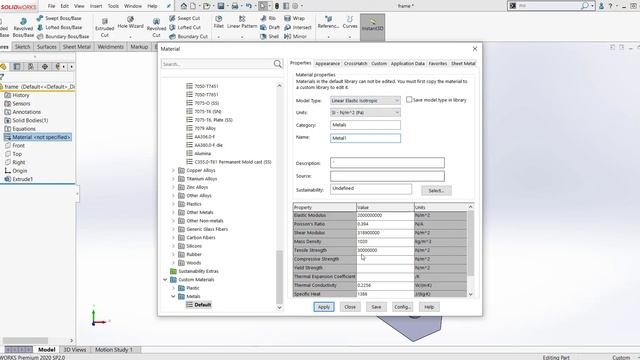Select the Revolved Cut tool

(x=156, y=28)
